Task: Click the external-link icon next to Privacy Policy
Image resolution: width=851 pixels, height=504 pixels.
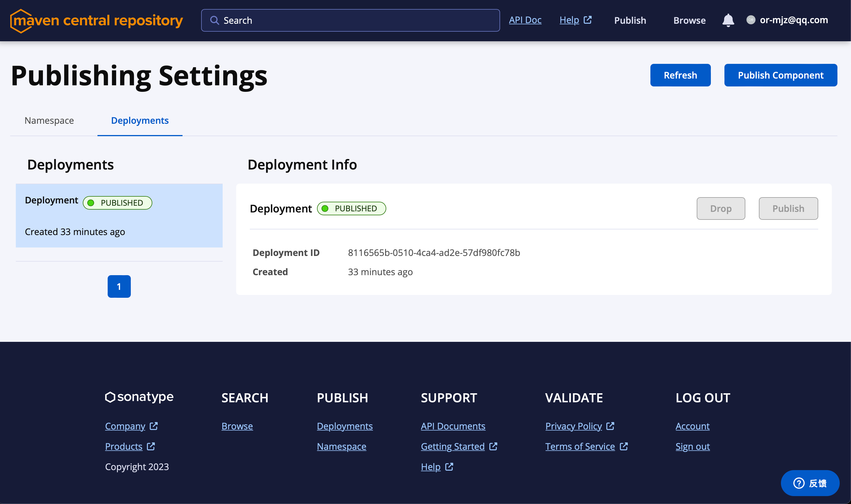Action: 611,426
